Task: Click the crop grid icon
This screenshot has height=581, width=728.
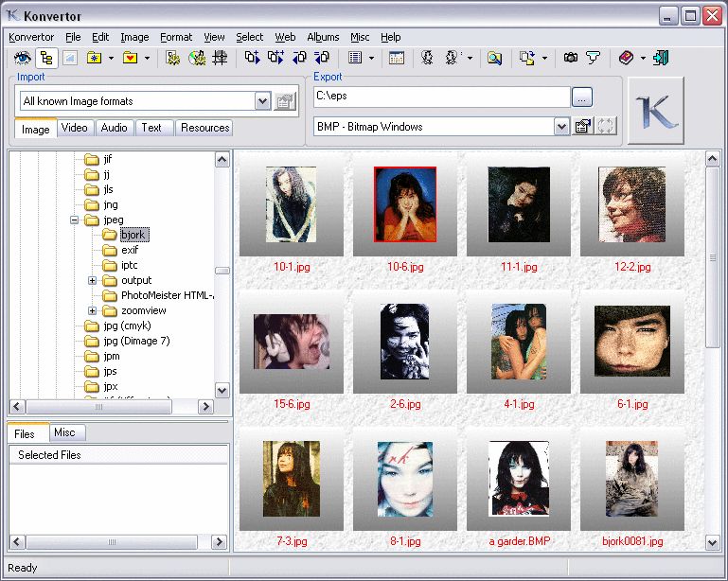Action: pyautogui.click(x=220, y=58)
